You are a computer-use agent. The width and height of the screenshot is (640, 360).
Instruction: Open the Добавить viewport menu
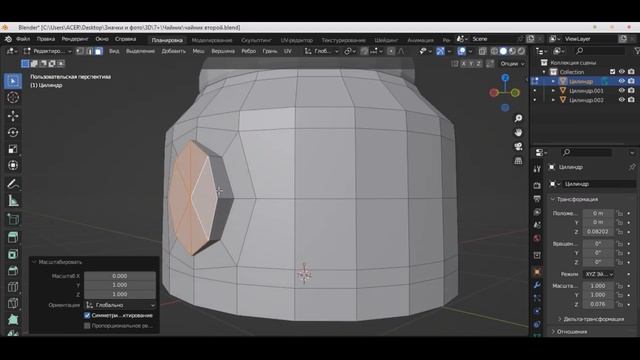174,51
